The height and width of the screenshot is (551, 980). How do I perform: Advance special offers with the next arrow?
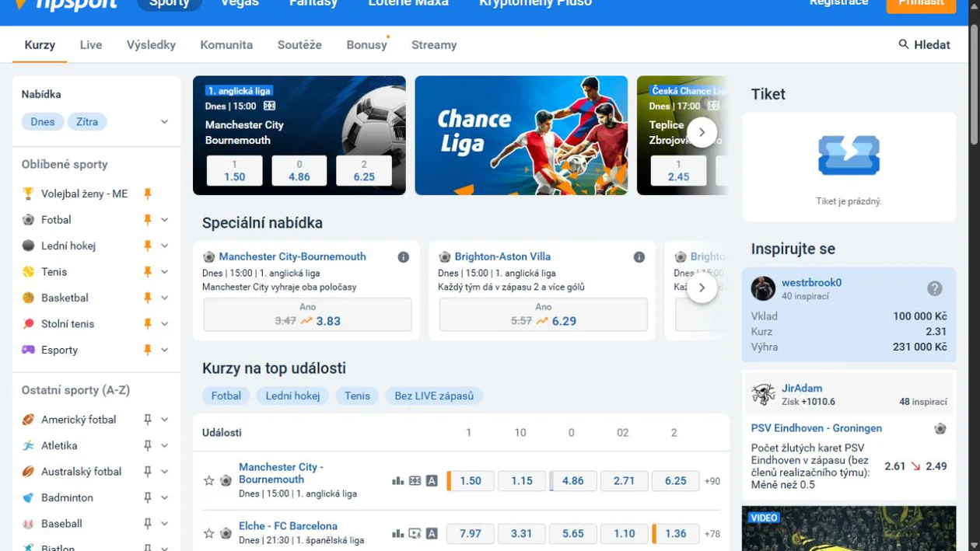click(x=702, y=288)
